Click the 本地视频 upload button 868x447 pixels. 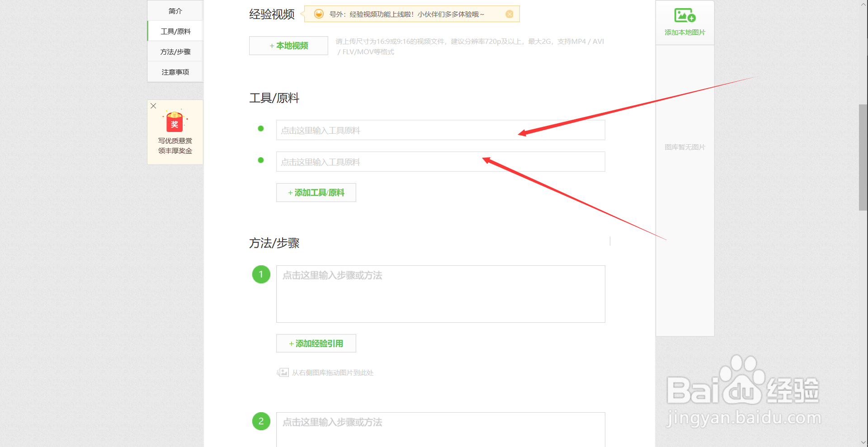pyautogui.click(x=288, y=45)
